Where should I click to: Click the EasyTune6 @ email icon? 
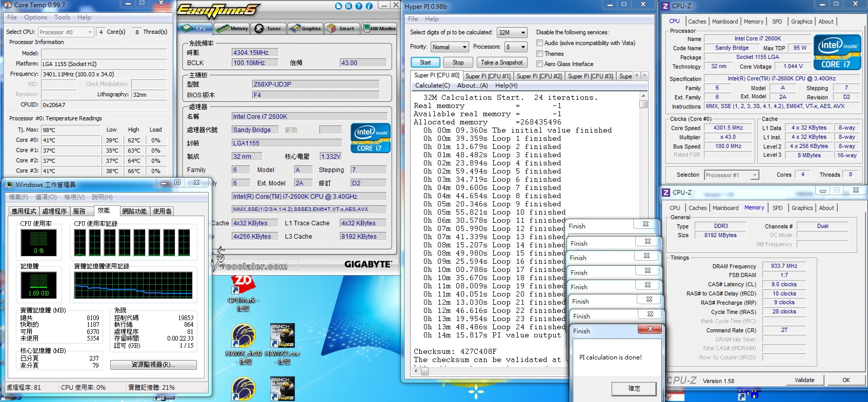click(349, 6)
